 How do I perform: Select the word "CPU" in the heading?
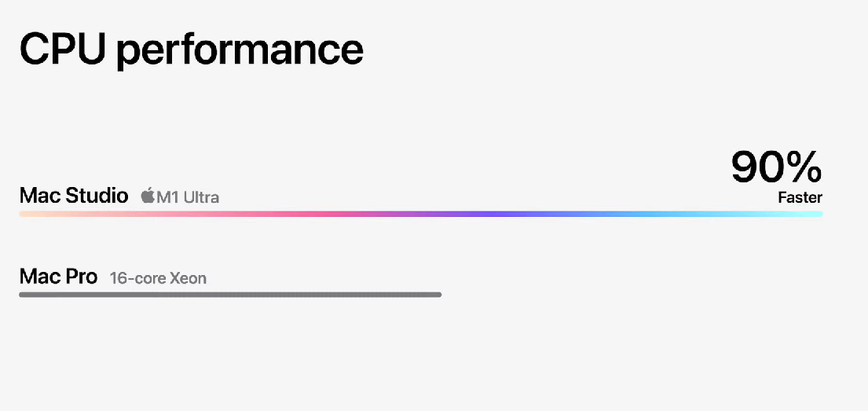(x=63, y=49)
